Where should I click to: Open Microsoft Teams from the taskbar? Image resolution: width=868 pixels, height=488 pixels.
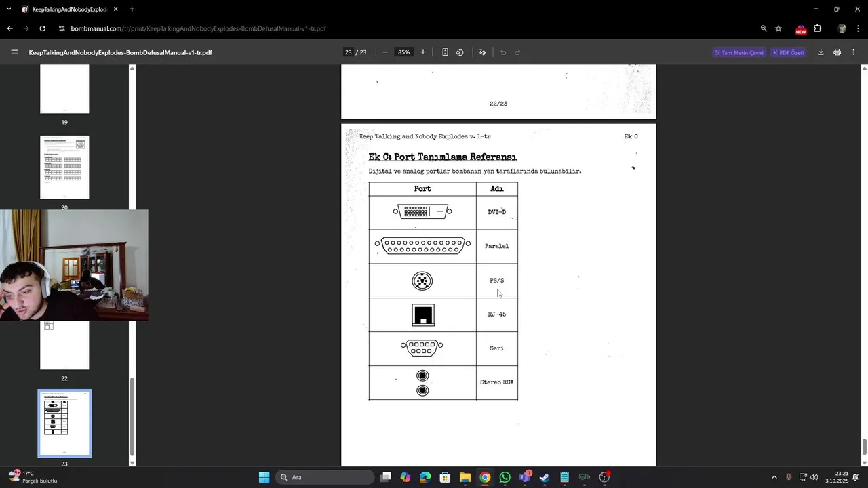tap(525, 477)
